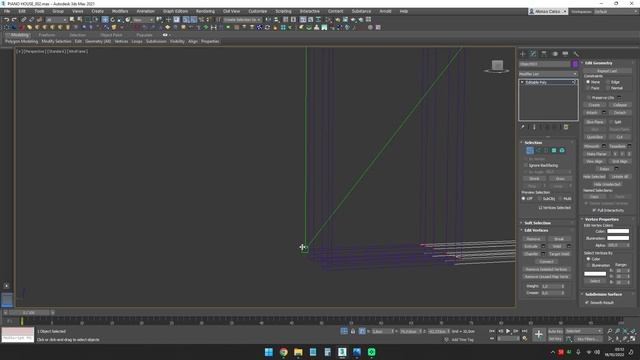Open the Workspaces dropdown at top right
The image size is (640, 360).
616,11
